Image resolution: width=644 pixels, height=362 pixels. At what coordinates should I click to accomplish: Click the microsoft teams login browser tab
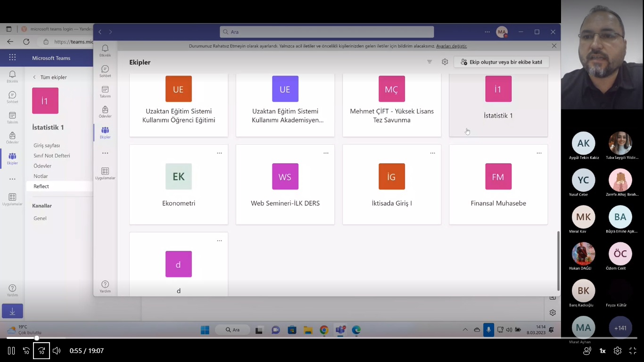tap(57, 29)
